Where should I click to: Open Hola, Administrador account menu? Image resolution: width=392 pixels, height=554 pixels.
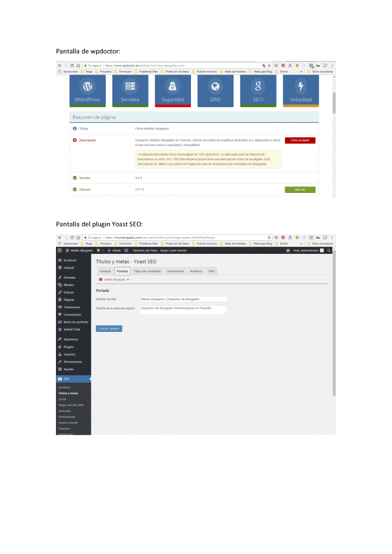pos(308,250)
